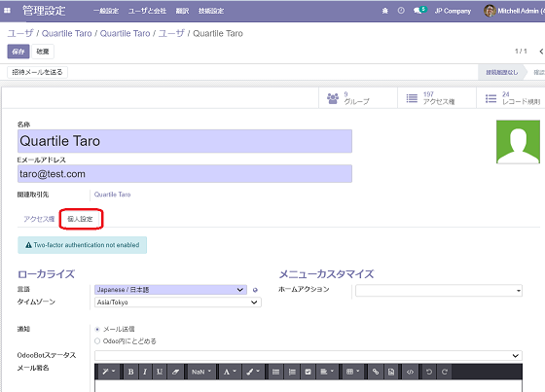Image resolution: width=545 pixels, height=392 pixels.
Task: Click the 1 / 1 pager counter
Action: point(521,52)
